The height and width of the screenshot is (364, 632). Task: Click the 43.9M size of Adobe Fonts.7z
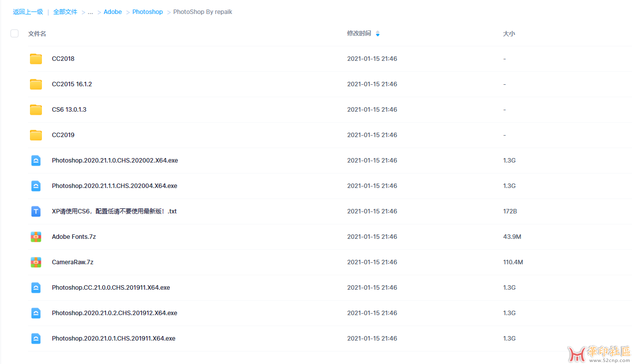512,237
